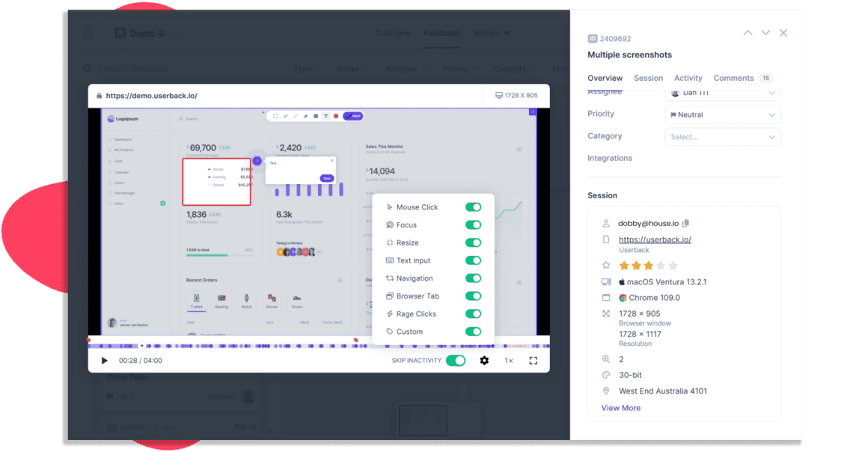The image size is (868, 452).
Task: Copy the dobby@house.io email address
Action: point(686,223)
